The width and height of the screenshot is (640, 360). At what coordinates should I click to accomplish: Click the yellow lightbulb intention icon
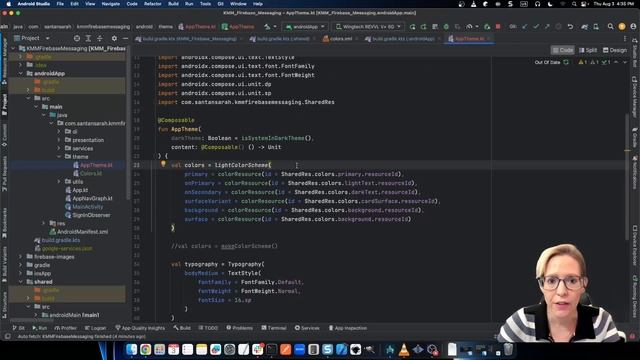coord(163,164)
